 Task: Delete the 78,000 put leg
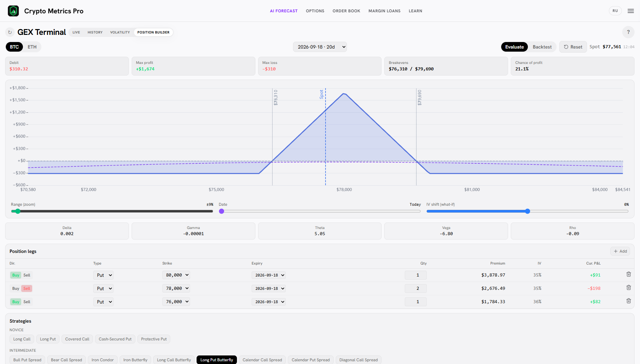628,288
